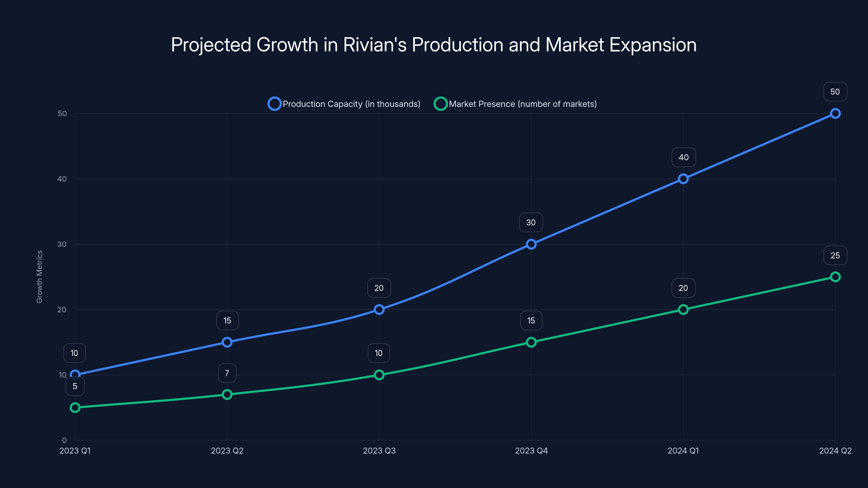Viewport: 868px width, 488px height.
Task: Select Market Presence point at 2023 Q3
Action: [x=379, y=375]
